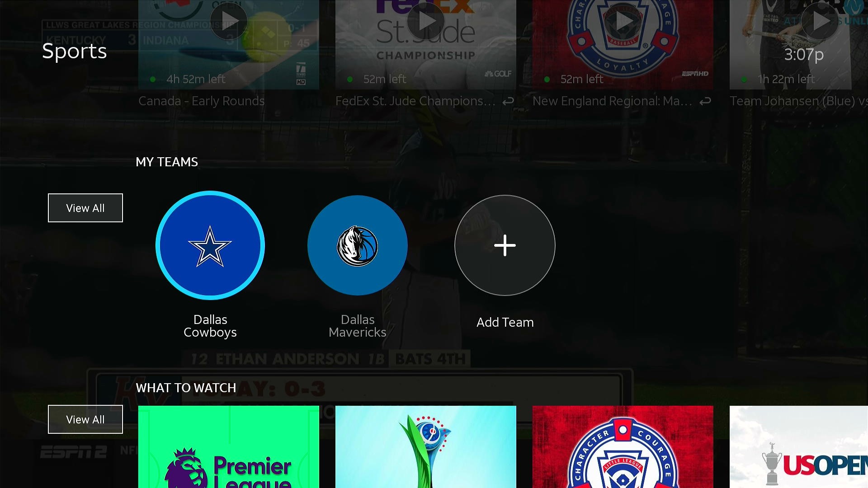Image resolution: width=868 pixels, height=488 pixels.
Task: Click the View All button under My Teams
Action: click(85, 207)
